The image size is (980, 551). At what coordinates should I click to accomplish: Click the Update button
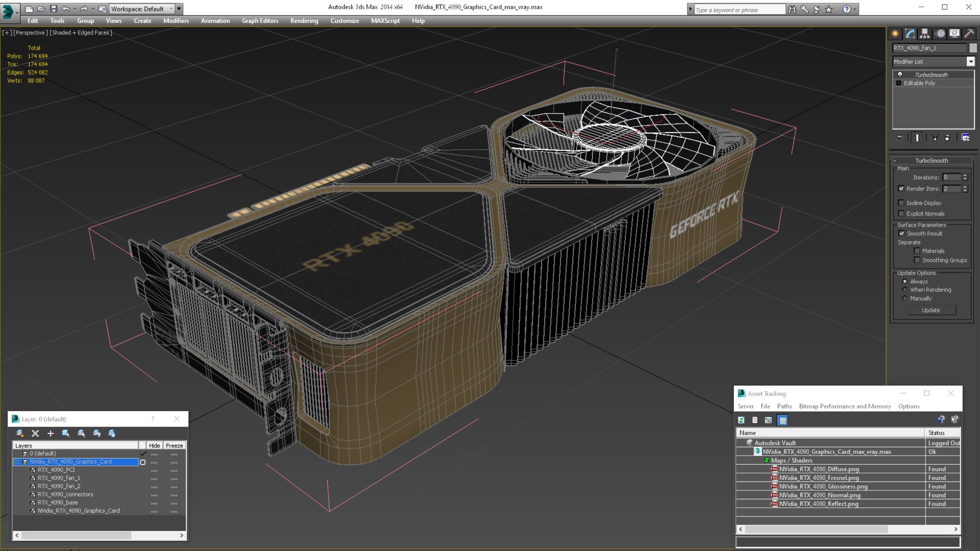coord(930,310)
